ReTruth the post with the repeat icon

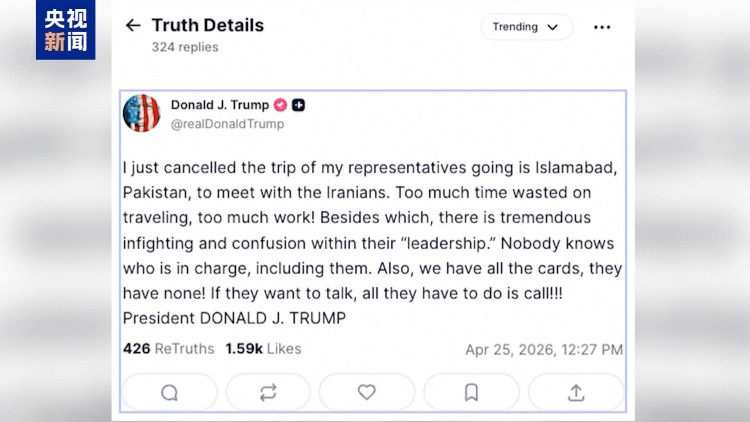268,393
